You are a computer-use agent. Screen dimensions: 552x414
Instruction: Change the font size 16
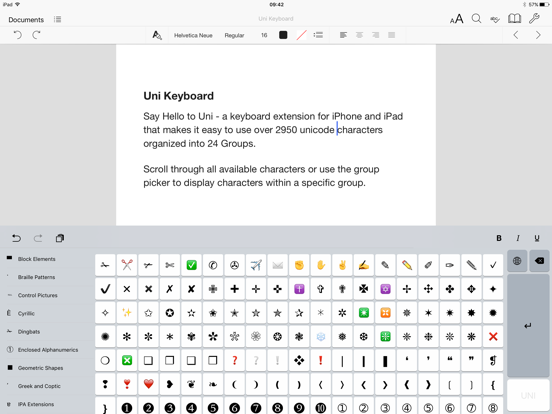[264, 35]
